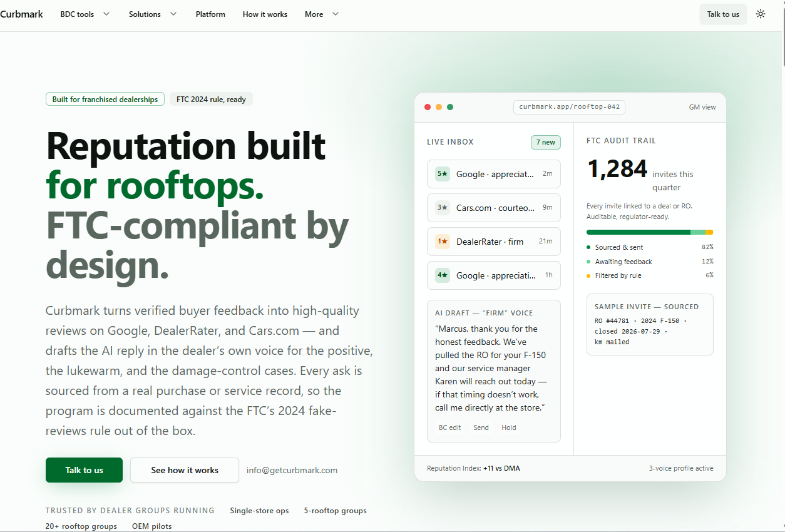The image size is (785, 532).
Task: Click the Sample Invite — Sourced card
Action: 650,324
